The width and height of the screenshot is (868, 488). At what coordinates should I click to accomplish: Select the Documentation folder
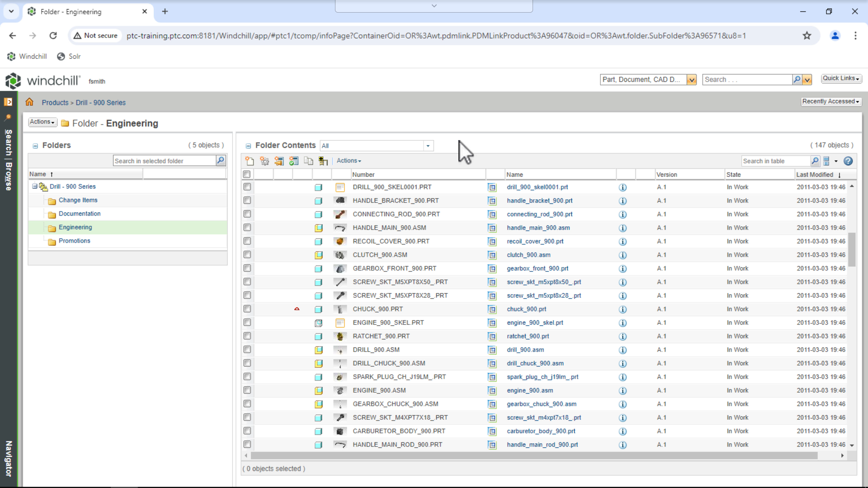pyautogui.click(x=80, y=214)
